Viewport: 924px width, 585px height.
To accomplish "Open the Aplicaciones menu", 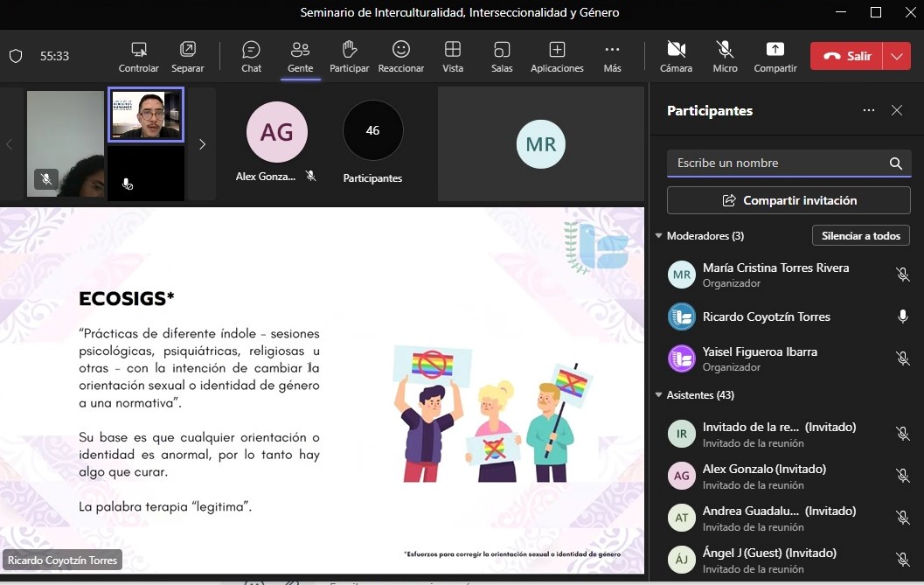I will point(557,57).
